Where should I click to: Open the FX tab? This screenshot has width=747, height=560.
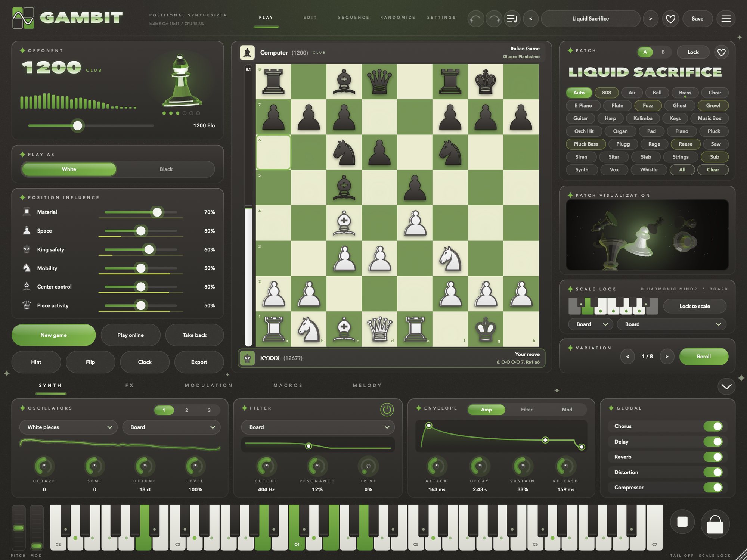coord(130,385)
